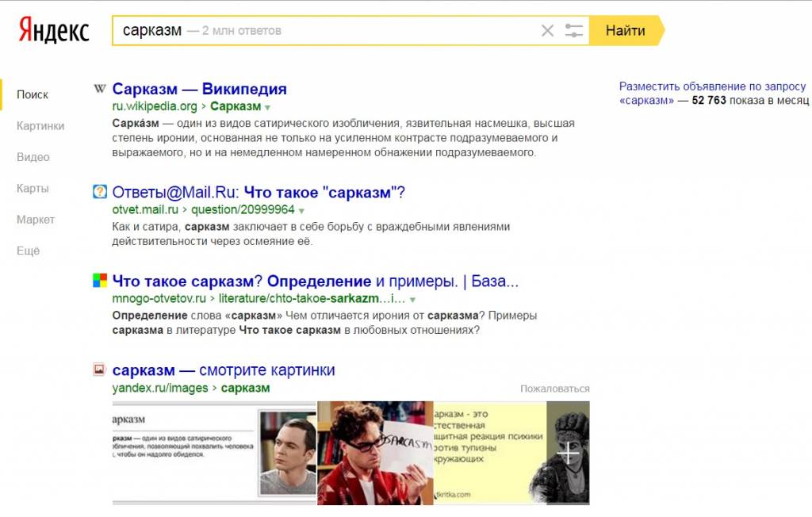Screen dimensions: 812x517
Task: Click the mnogo-otvetov.ru URL link
Action: pos(159,299)
